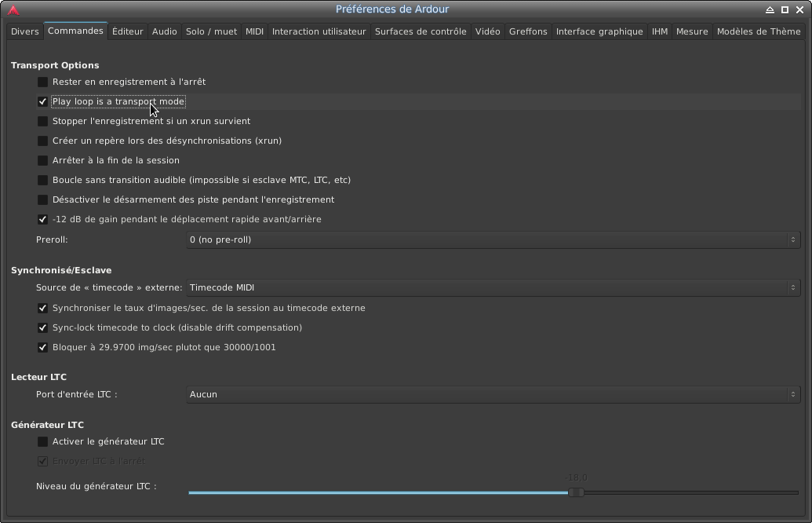Uncheck Bloquer à 29.9700 img/sec option
This screenshot has width=812, height=523.
tap(42, 348)
